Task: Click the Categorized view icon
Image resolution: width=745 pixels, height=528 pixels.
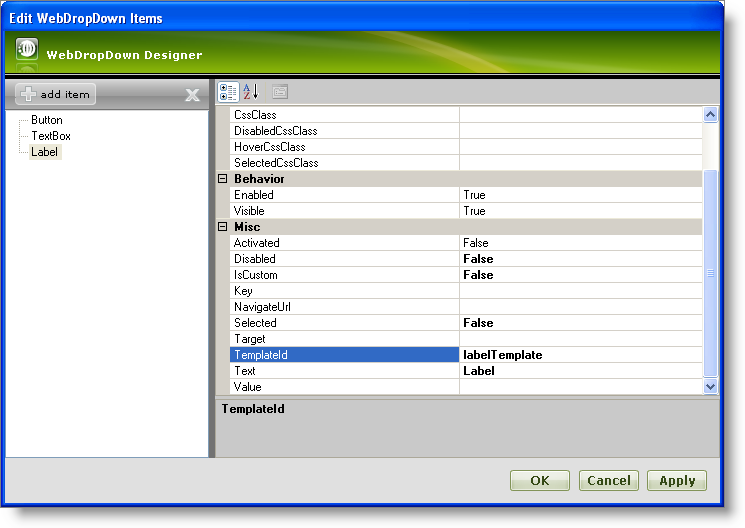Action: [x=228, y=92]
